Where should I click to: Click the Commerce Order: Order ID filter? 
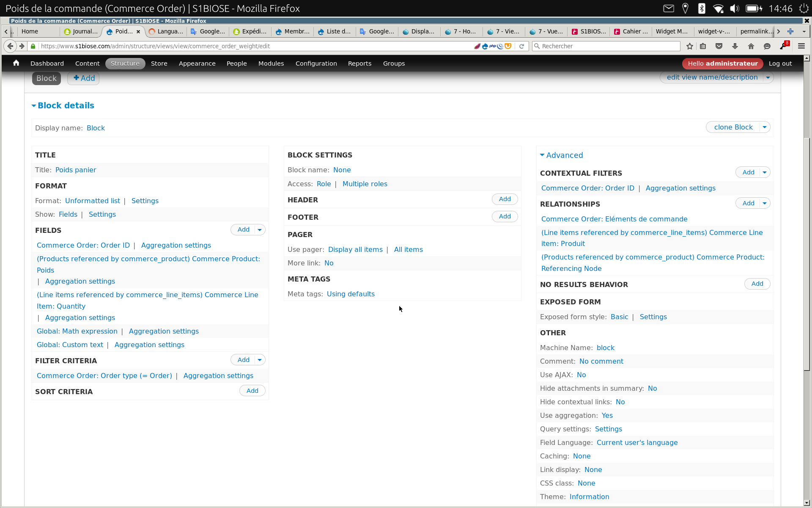(x=587, y=188)
